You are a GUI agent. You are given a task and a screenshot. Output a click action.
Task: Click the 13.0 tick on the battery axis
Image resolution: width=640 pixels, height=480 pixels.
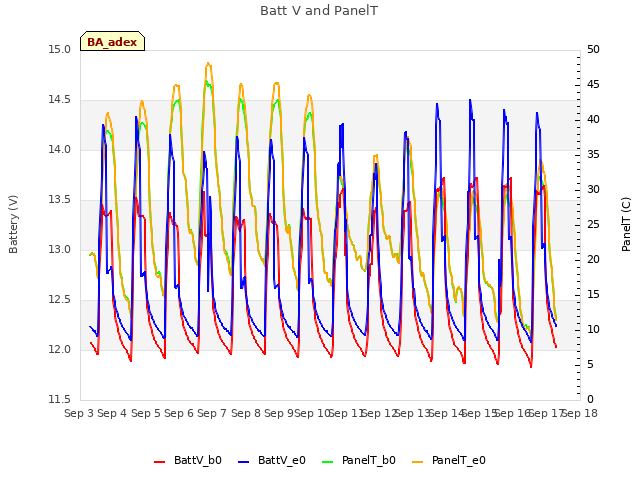pos(60,249)
